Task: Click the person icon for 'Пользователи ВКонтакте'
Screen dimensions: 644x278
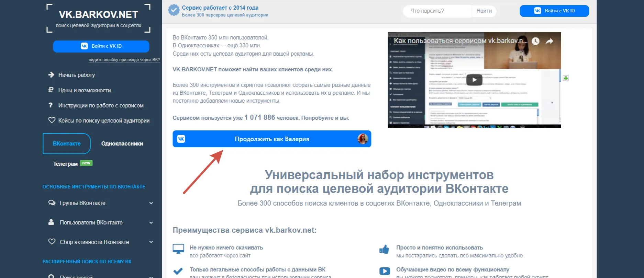Action: (51, 222)
